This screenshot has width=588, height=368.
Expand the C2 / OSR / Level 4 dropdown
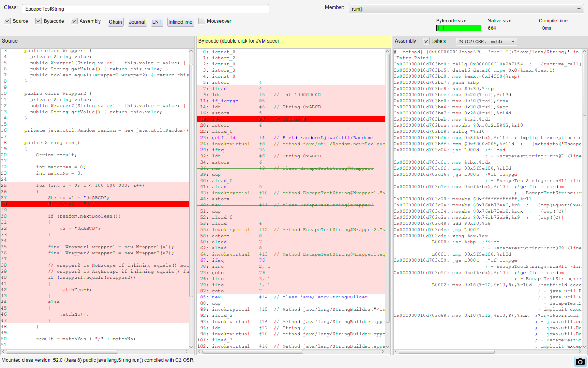click(x=486, y=41)
